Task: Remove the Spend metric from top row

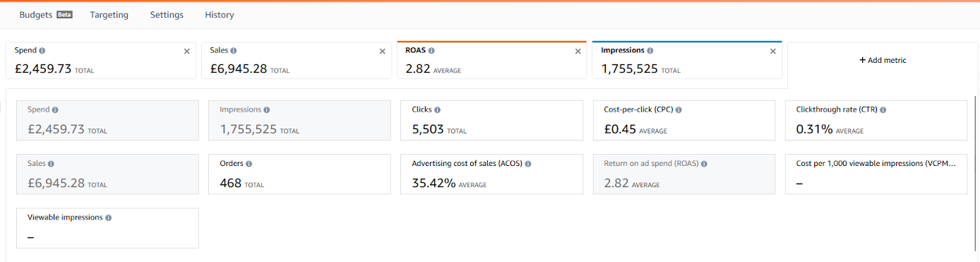Action: point(187,51)
